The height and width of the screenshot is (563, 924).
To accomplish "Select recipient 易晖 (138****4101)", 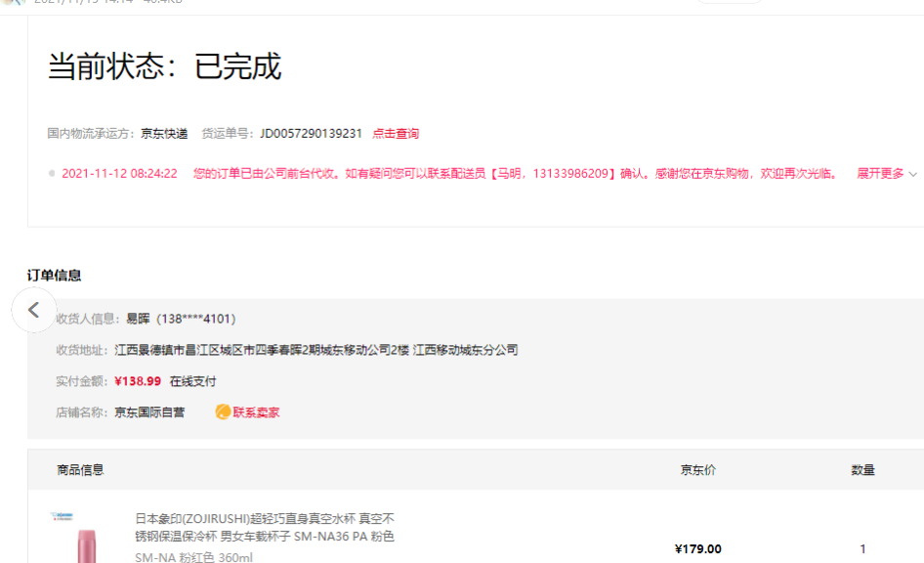I will point(181,319).
